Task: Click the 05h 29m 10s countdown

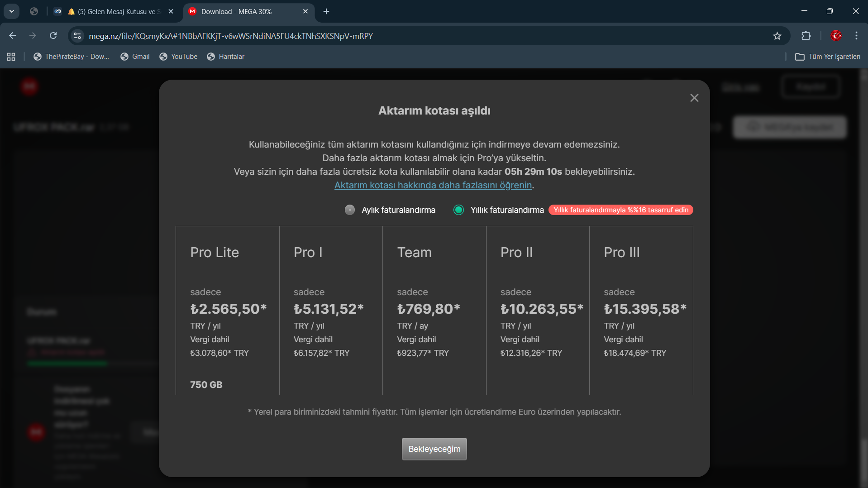Action: click(533, 172)
